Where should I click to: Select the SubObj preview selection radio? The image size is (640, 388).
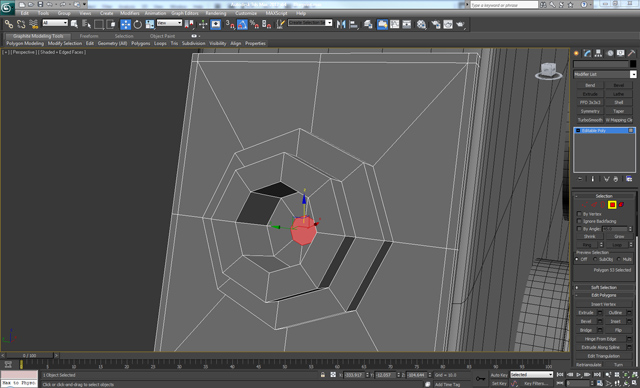coord(595,259)
